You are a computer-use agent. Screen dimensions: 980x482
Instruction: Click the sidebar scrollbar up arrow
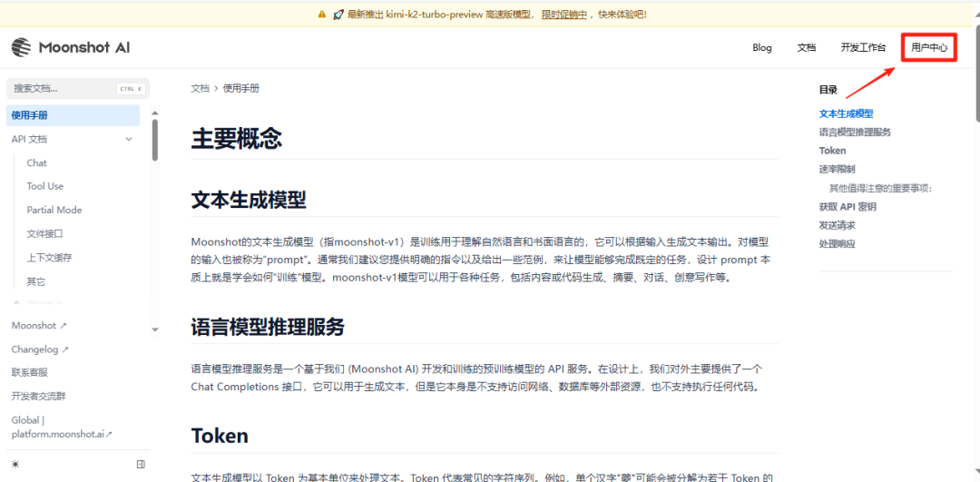tap(155, 113)
